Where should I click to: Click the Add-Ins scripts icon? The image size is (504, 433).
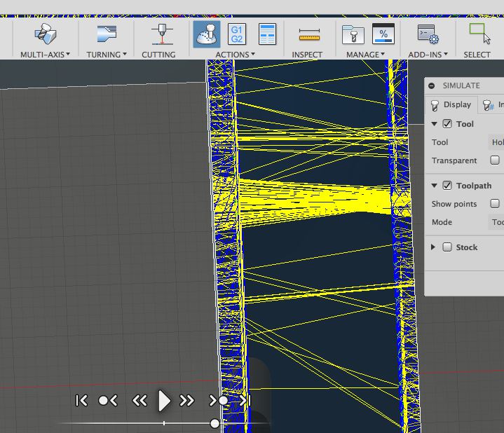428,34
